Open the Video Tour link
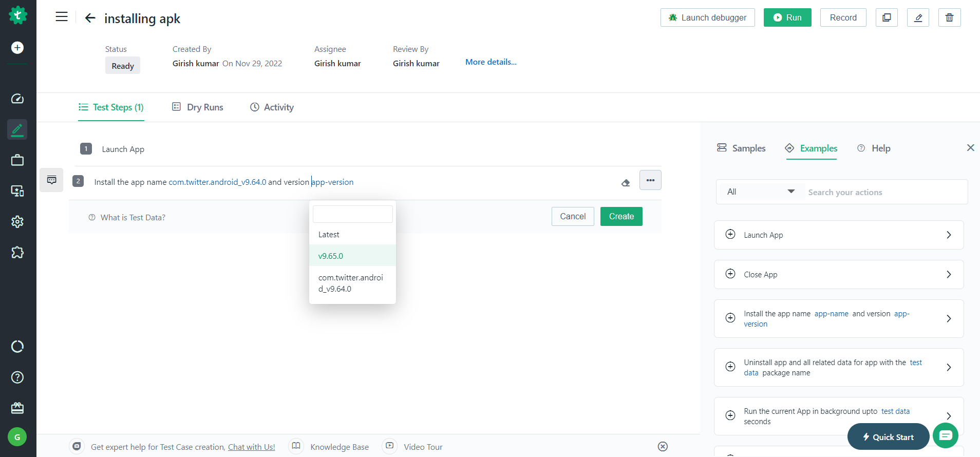Image resolution: width=980 pixels, height=457 pixels. 423,447
